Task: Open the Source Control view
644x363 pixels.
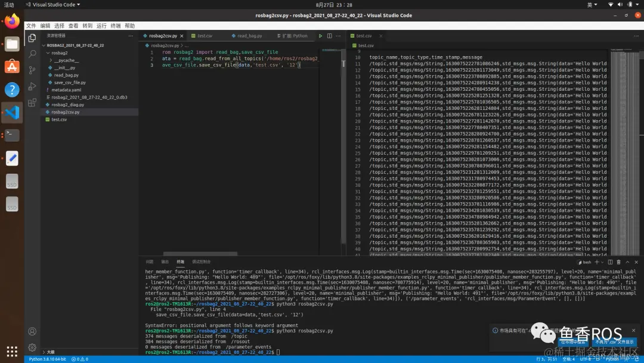Action: click(32, 70)
